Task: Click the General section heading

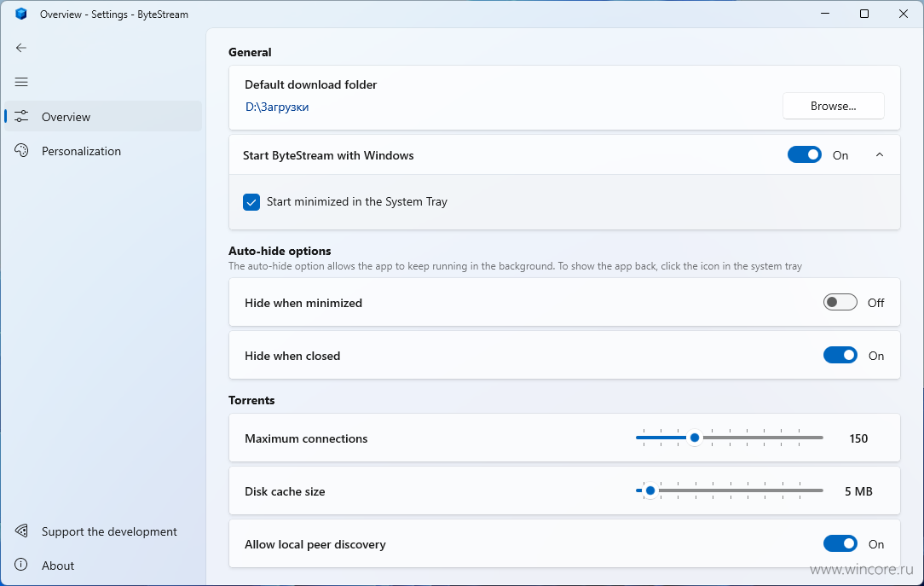Action: (250, 52)
